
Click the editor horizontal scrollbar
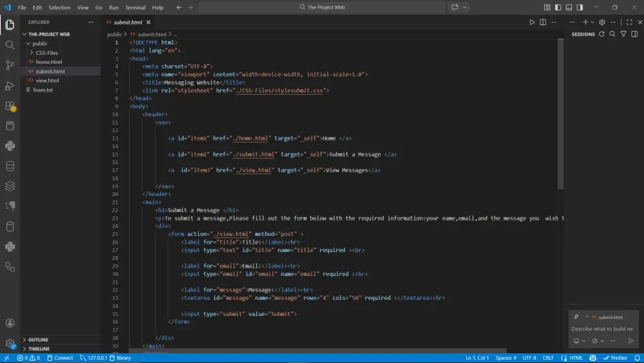317,351
